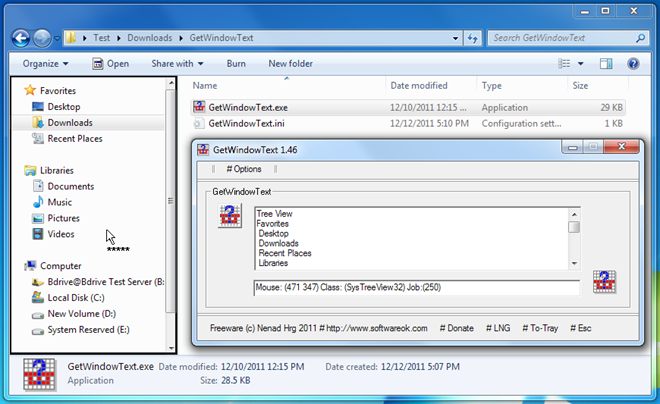Open the Documents library
660x404 pixels.
[x=71, y=186]
